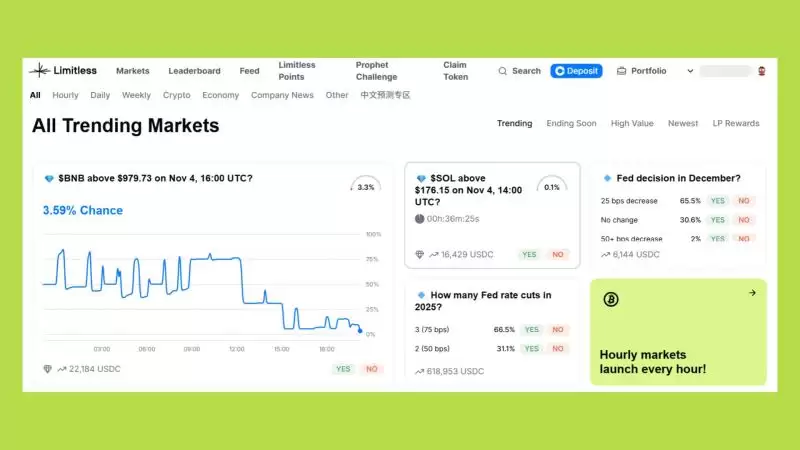Click the Search magnifier icon

coord(503,71)
